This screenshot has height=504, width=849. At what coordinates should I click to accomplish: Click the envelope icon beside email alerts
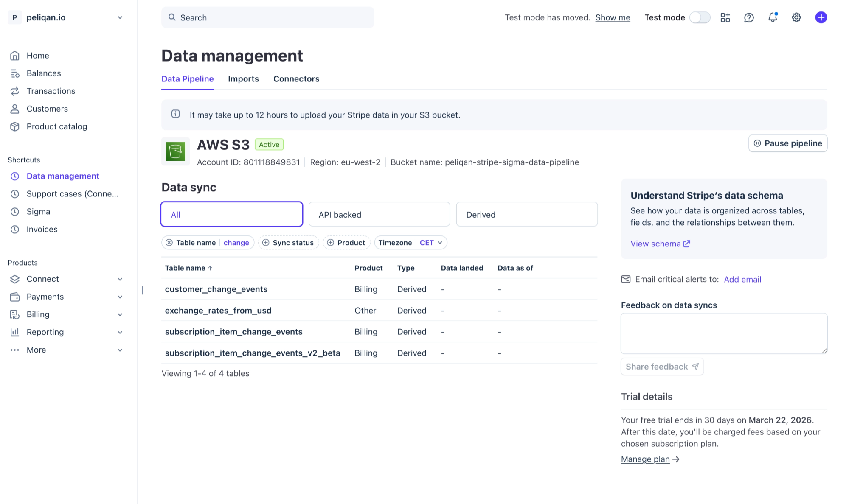tap(626, 279)
